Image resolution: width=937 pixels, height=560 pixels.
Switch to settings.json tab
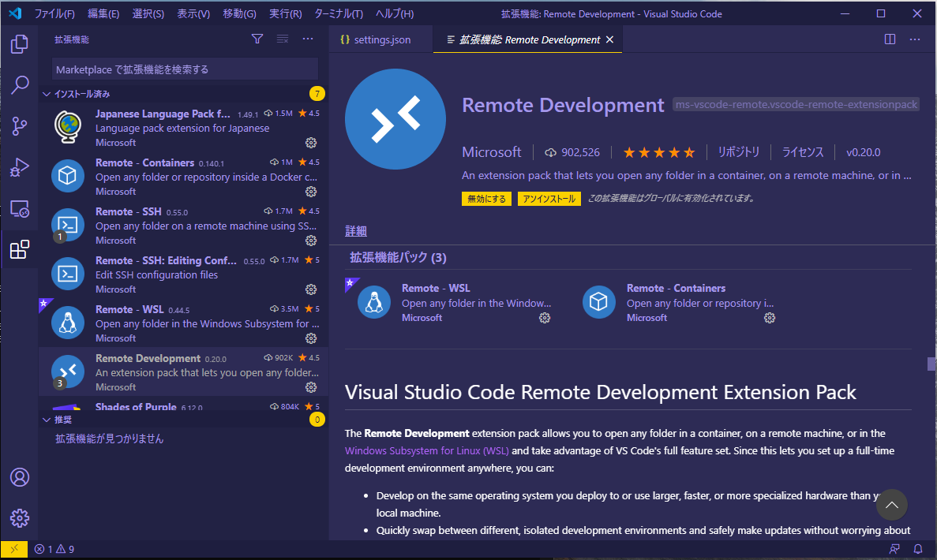tap(380, 39)
